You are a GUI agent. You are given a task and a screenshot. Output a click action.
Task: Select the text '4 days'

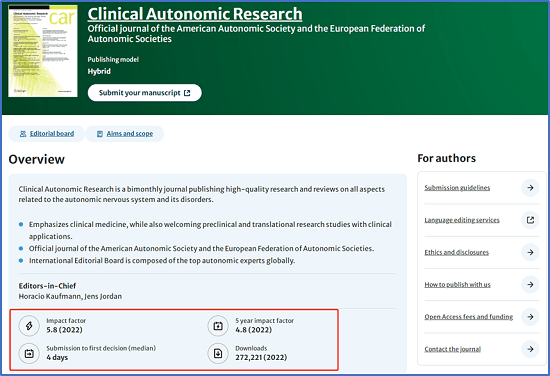click(57, 357)
